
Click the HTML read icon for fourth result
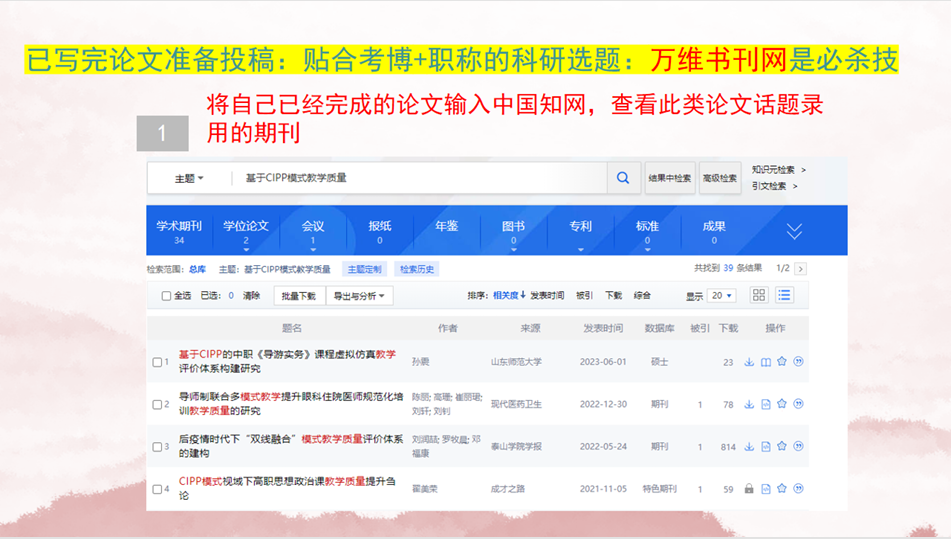(x=766, y=489)
